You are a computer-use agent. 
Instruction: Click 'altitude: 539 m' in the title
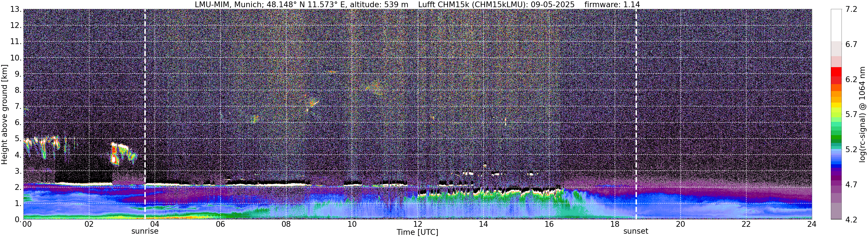coord(379,4)
